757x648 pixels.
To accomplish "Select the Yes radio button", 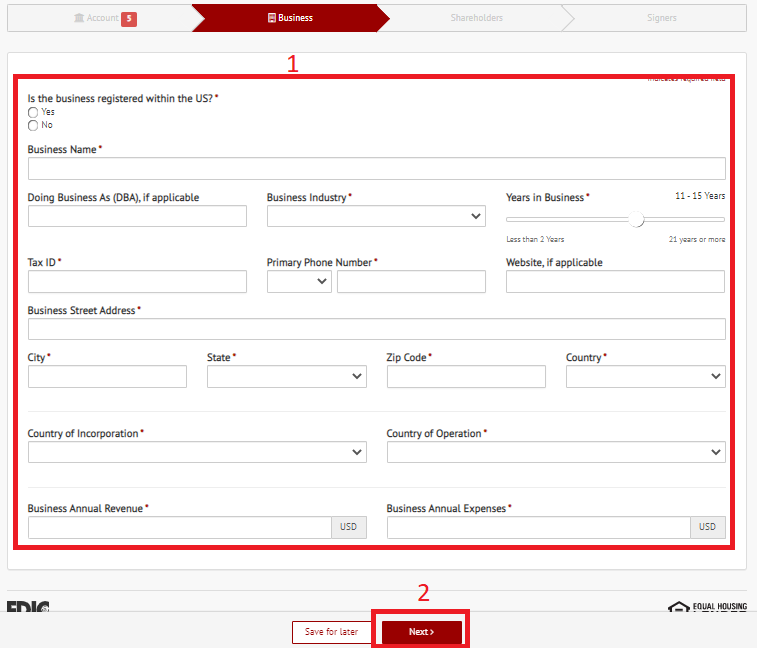I will pyautogui.click(x=33, y=113).
